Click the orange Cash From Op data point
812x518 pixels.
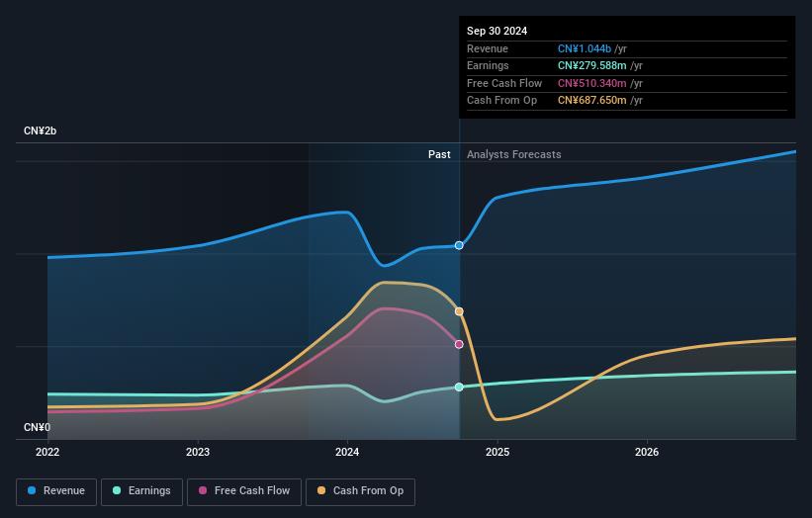[x=459, y=311]
